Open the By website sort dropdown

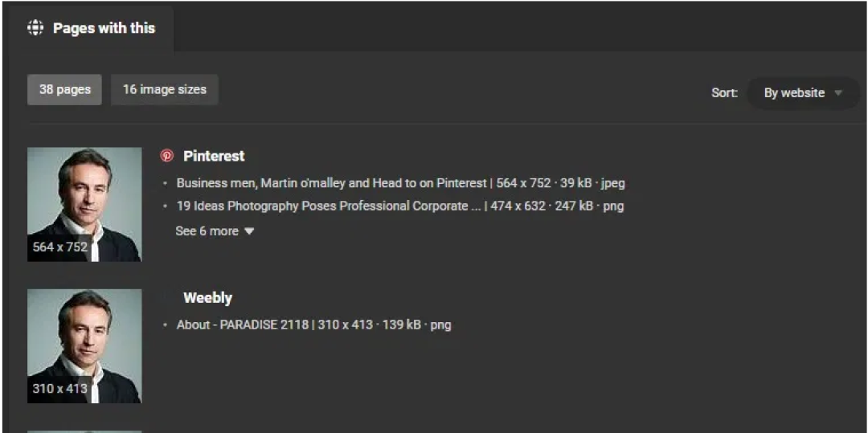(802, 93)
